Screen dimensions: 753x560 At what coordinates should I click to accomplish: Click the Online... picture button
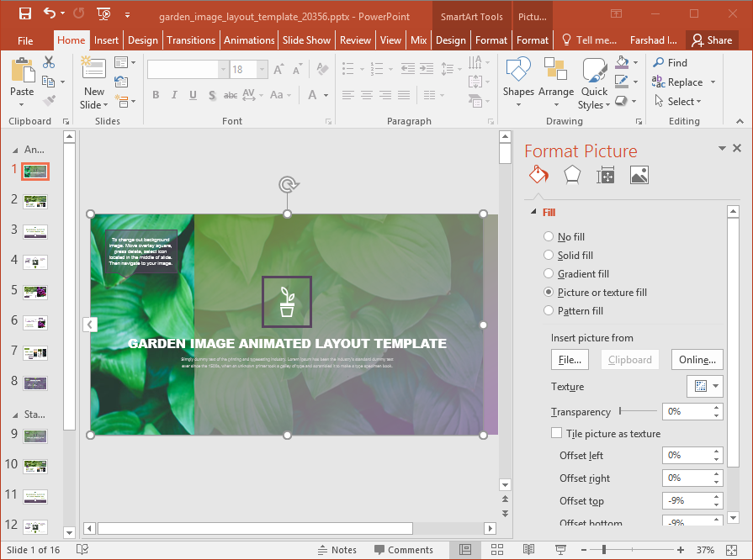coord(697,360)
